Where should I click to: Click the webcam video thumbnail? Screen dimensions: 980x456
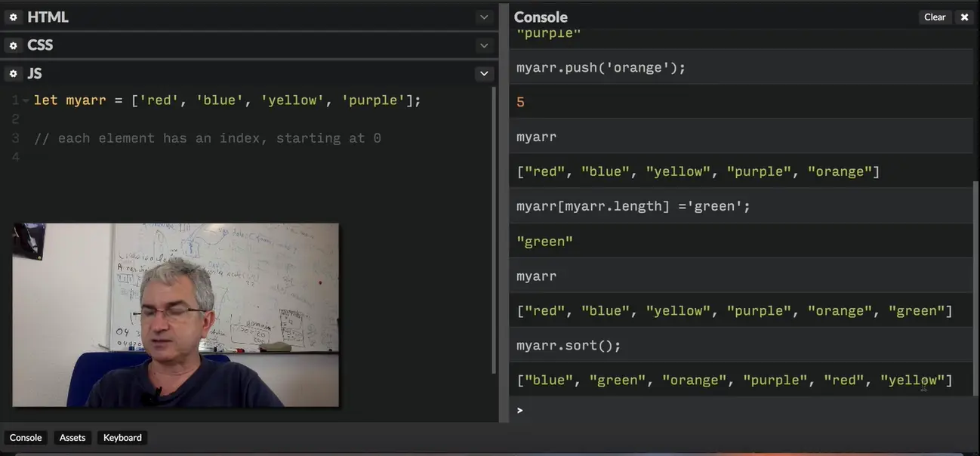tap(175, 315)
